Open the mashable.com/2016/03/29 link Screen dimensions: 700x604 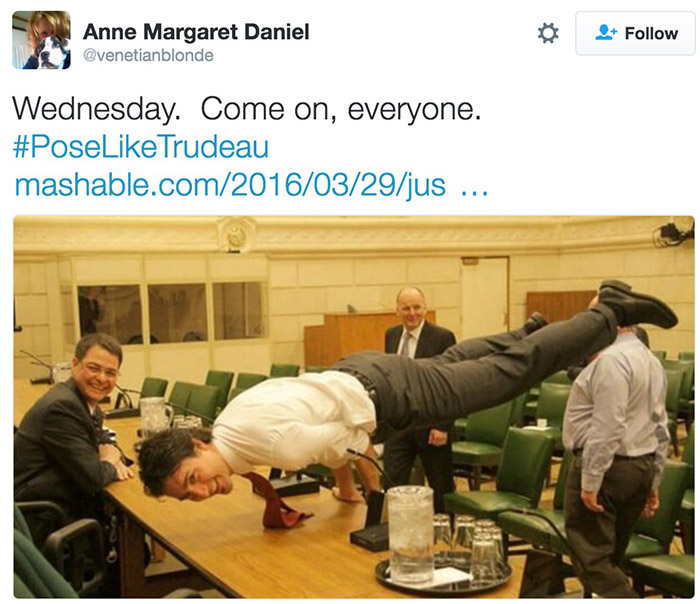click(230, 185)
